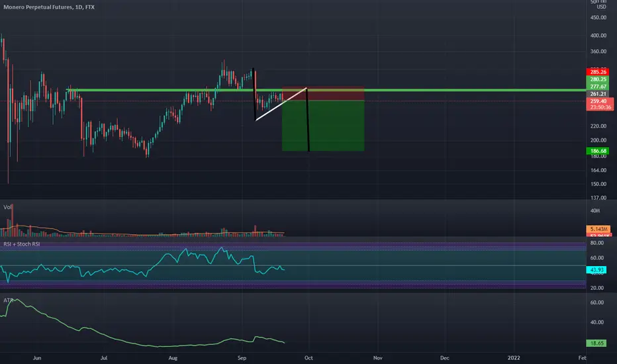The image size is (617, 364).
Task: Click the red 259.40 current price label
Action: coord(599,101)
